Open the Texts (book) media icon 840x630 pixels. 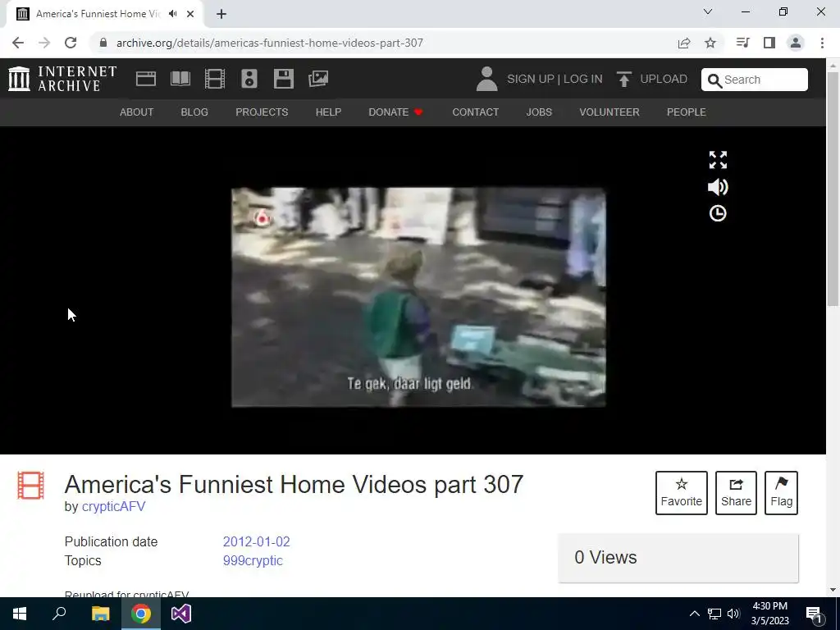[x=180, y=79]
